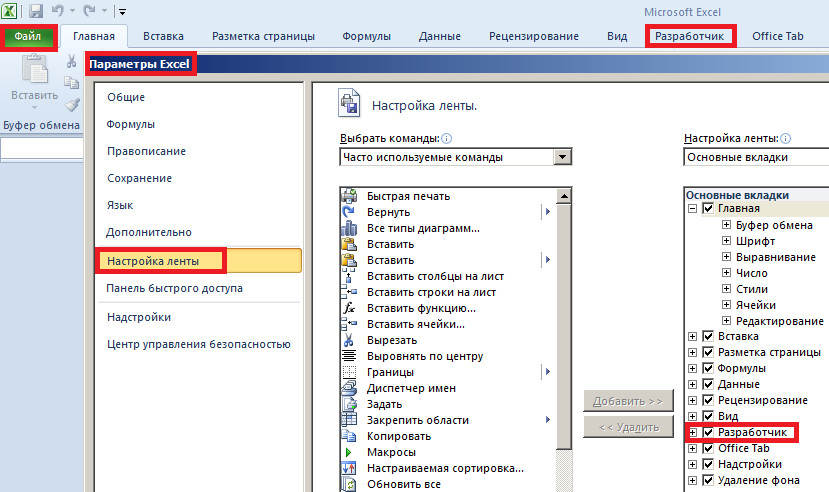The image size is (829, 492).
Task: Select the Быстрая печать command icon
Action: tap(349, 196)
